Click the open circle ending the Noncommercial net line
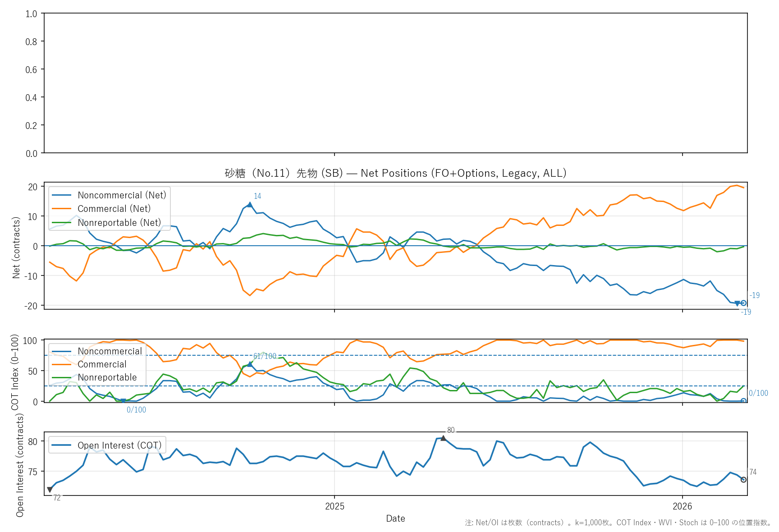This screenshot has height=532, width=779. 743,303
